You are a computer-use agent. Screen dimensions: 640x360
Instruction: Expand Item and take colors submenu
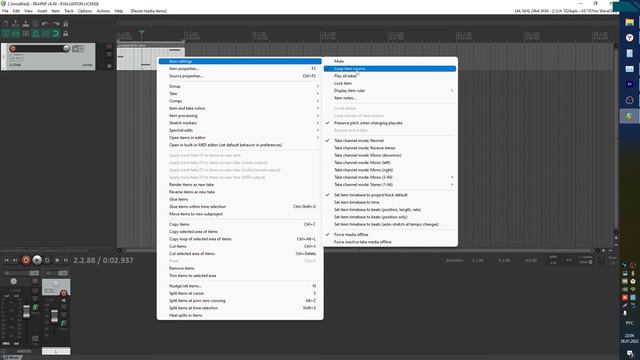240,108
